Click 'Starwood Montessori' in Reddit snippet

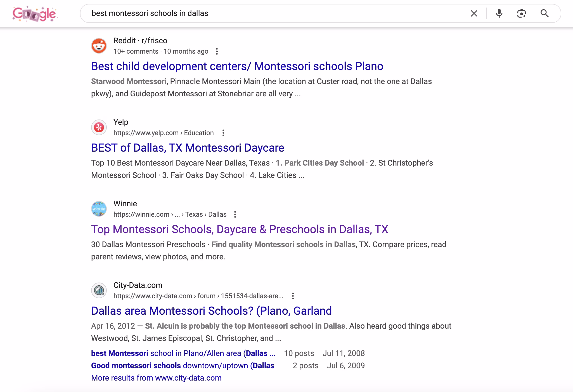click(129, 82)
